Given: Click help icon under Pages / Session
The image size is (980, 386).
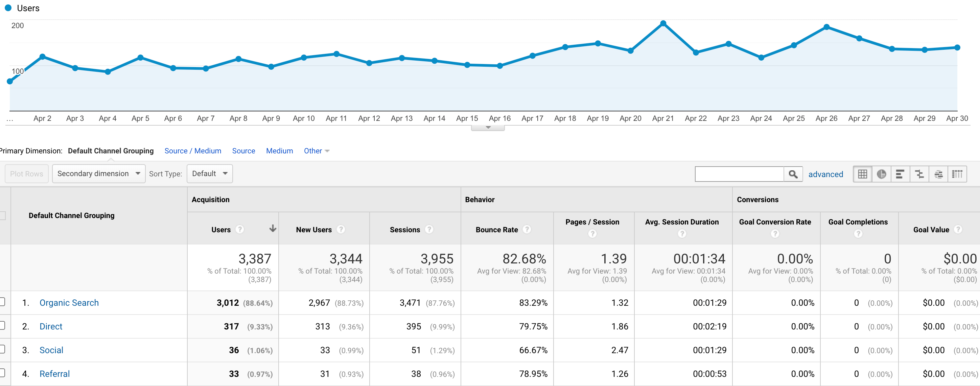Looking at the screenshot, I should (592, 234).
